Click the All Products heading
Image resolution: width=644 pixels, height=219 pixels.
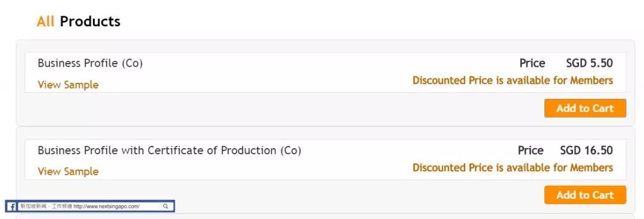point(79,21)
